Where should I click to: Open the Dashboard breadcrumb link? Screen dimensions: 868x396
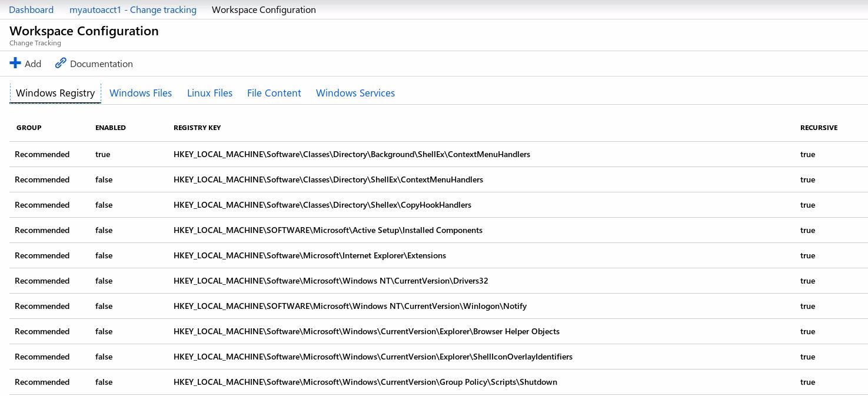point(31,10)
